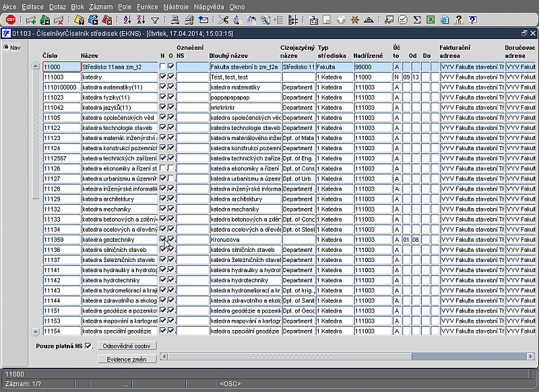Click the sigma sum icon
This screenshot has width=539, height=392.
417,20
